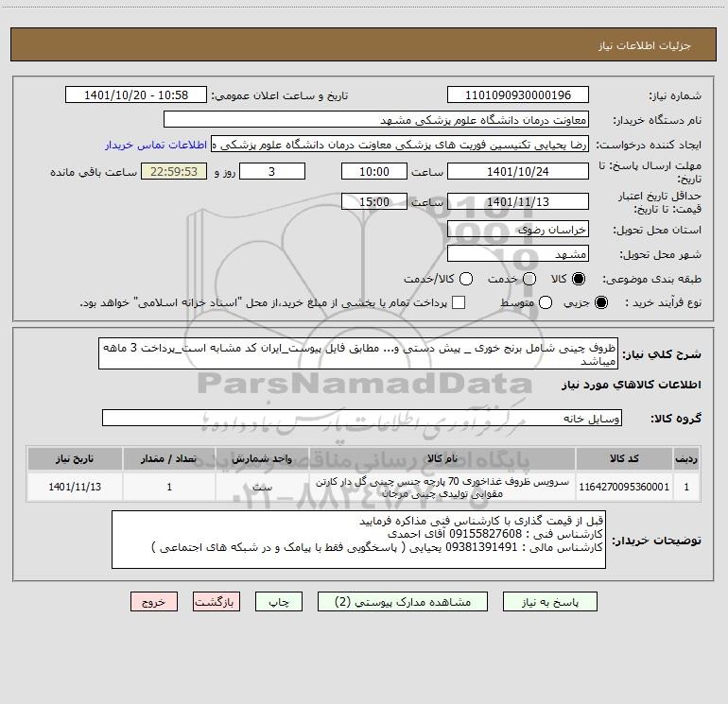The width and height of the screenshot is (728, 704).
Task: Click the row number cell 1
Action: click(686, 487)
